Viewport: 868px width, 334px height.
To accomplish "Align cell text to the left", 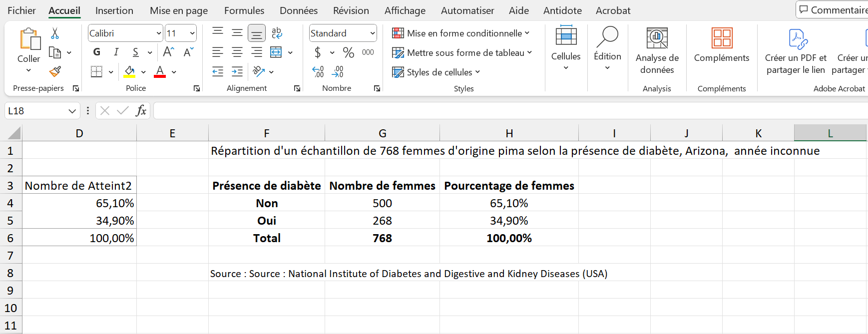I will point(218,52).
